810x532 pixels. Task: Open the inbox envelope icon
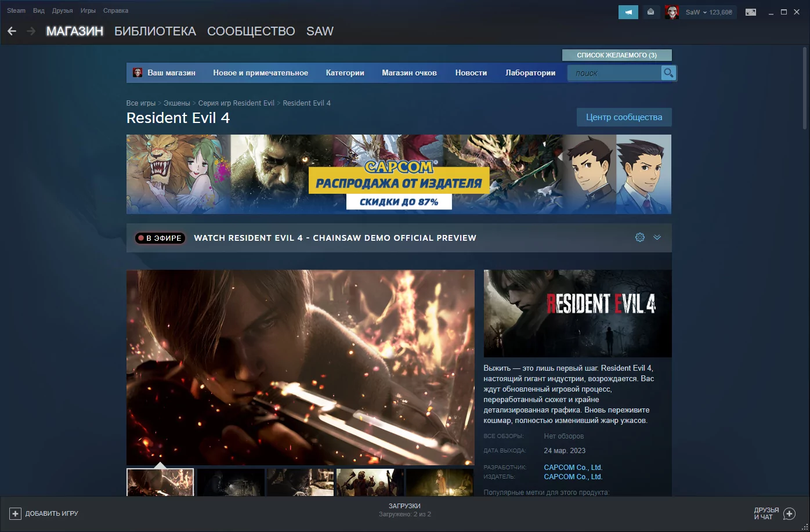pos(651,12)
